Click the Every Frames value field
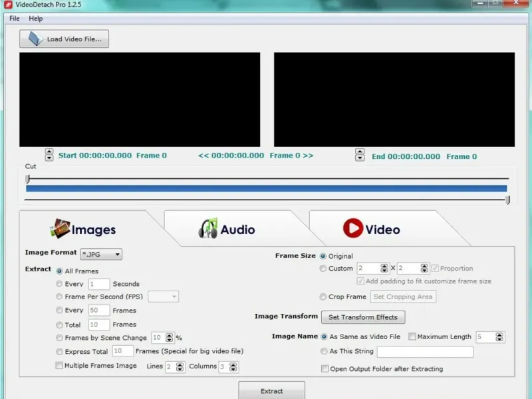This screenshot has height=399, width=532. click(x=99, y=310)
